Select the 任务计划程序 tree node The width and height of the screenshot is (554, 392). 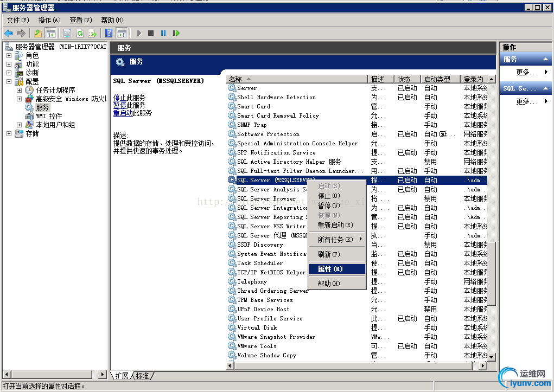[x=55, y=90]
